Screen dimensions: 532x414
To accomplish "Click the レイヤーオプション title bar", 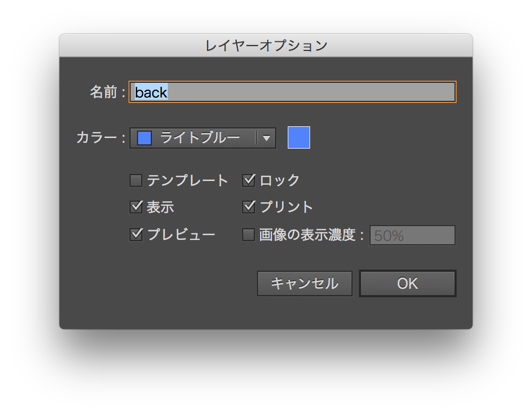I will tap(266, 46).
